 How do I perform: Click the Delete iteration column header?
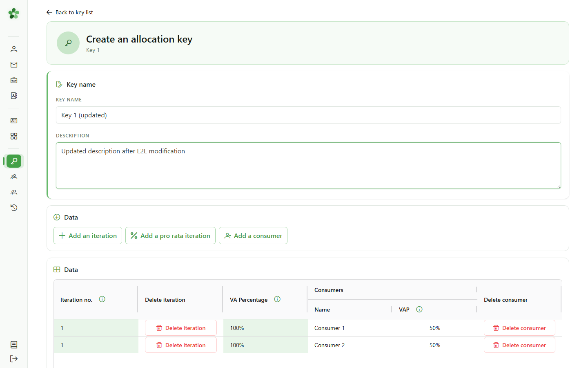point(165,300)
